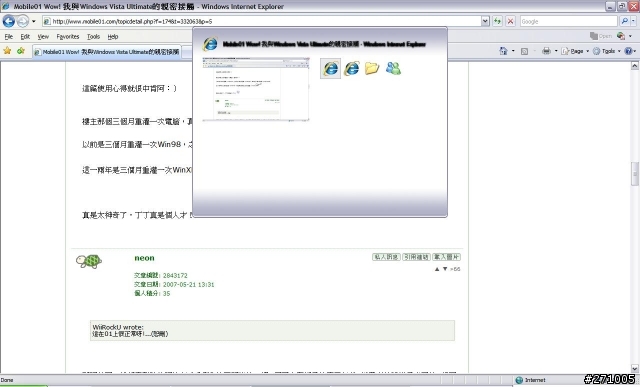Select the Mobile01 Wow browser tab
640x387 pixels.
tap(107, 52)
